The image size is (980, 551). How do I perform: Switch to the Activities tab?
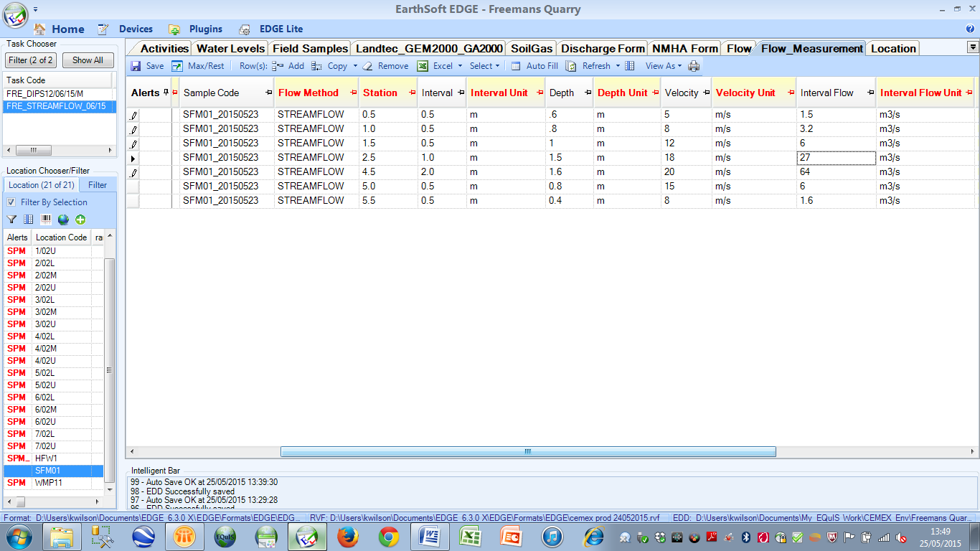pos(164,49)
